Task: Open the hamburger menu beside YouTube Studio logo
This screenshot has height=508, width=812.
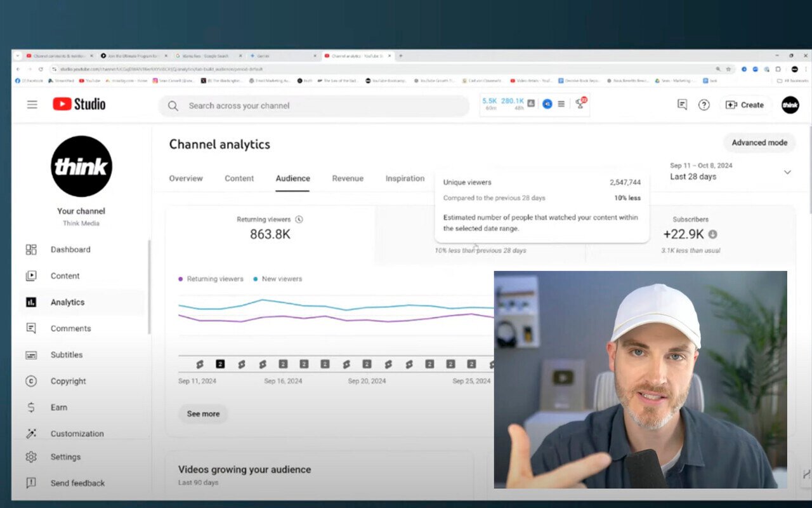Action: point(32,105)
